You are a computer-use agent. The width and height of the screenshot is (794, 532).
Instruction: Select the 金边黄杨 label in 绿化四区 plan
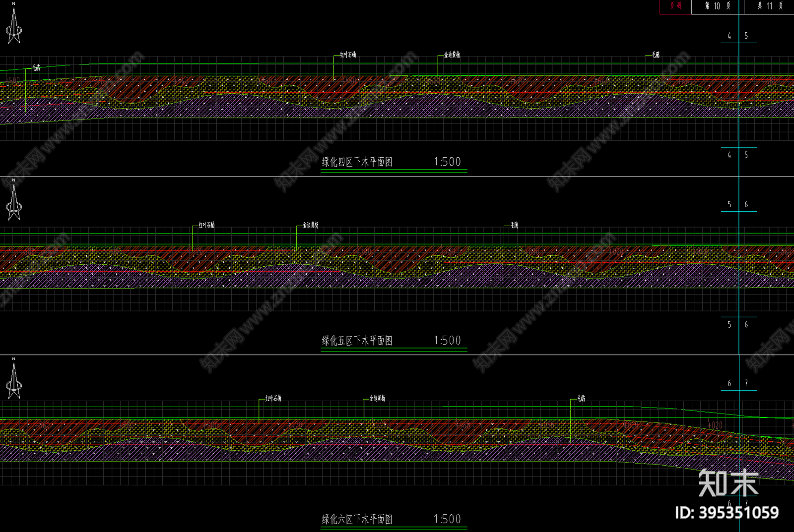pos(452,55)
